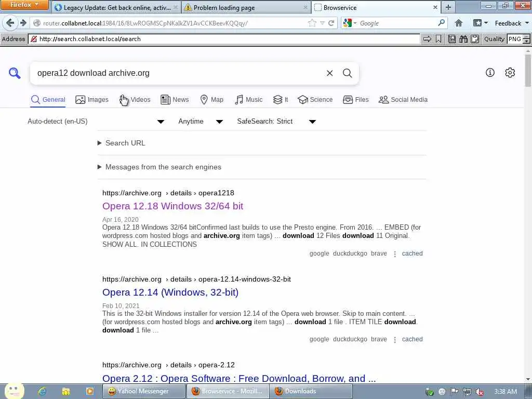Open the Firefox home page icon

tap(459, 23)
